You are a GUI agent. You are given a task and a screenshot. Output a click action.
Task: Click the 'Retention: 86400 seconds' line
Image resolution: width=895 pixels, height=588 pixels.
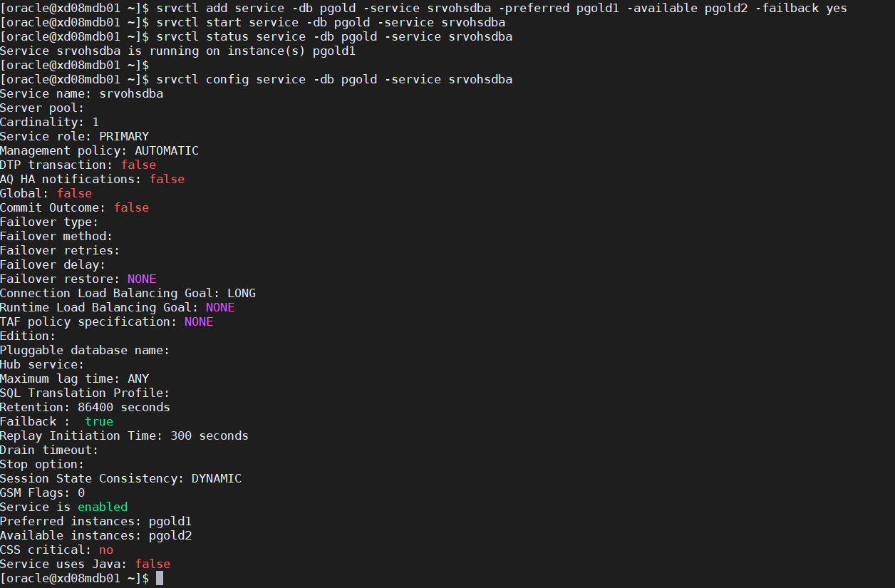pyautogui.click(x=86, y=407)
